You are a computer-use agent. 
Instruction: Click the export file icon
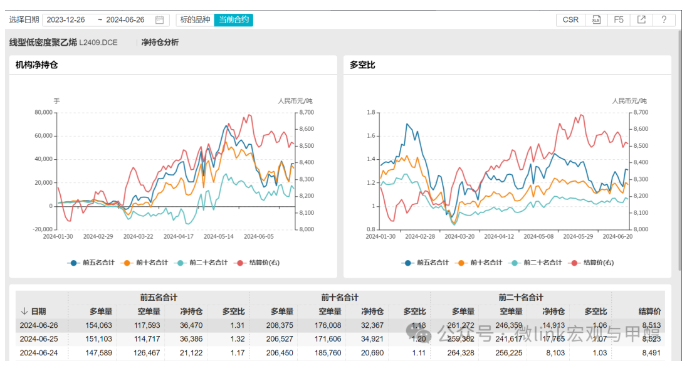(x=596, y=20)
